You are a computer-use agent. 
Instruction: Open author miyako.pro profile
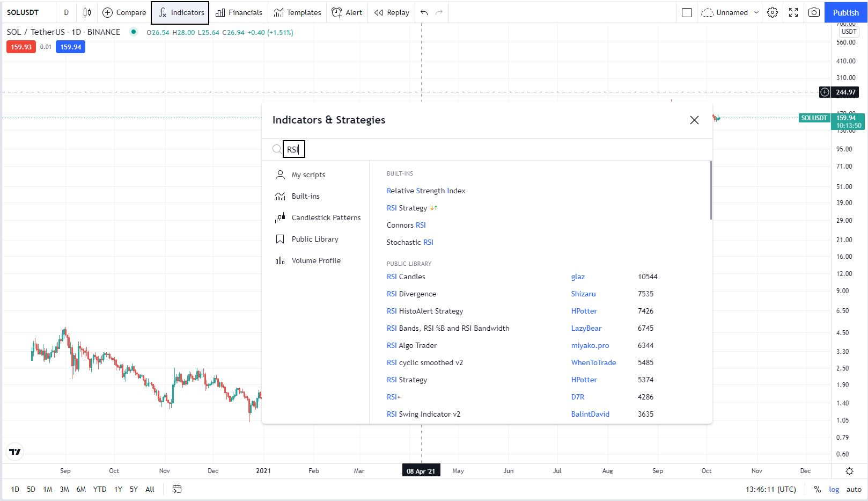(x=590, y=345)
